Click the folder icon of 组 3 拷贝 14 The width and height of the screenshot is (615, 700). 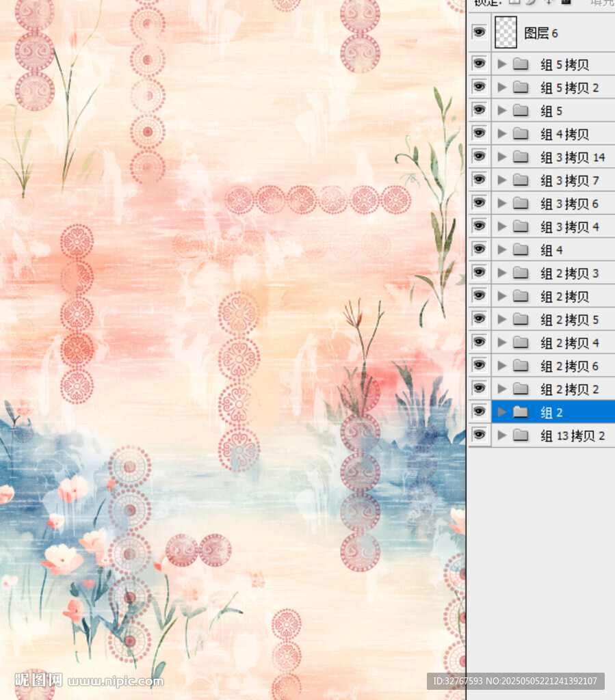tap(521, 157)
